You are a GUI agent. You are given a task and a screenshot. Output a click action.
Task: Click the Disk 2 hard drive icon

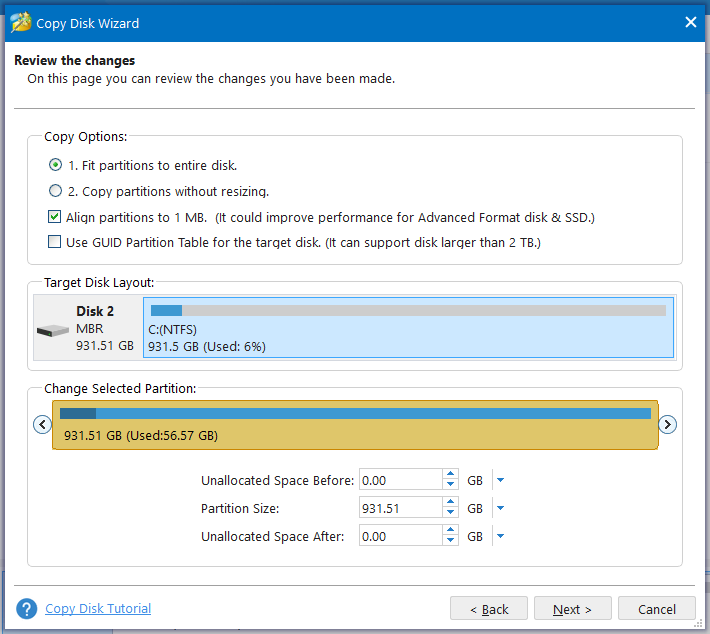[53, 331]
